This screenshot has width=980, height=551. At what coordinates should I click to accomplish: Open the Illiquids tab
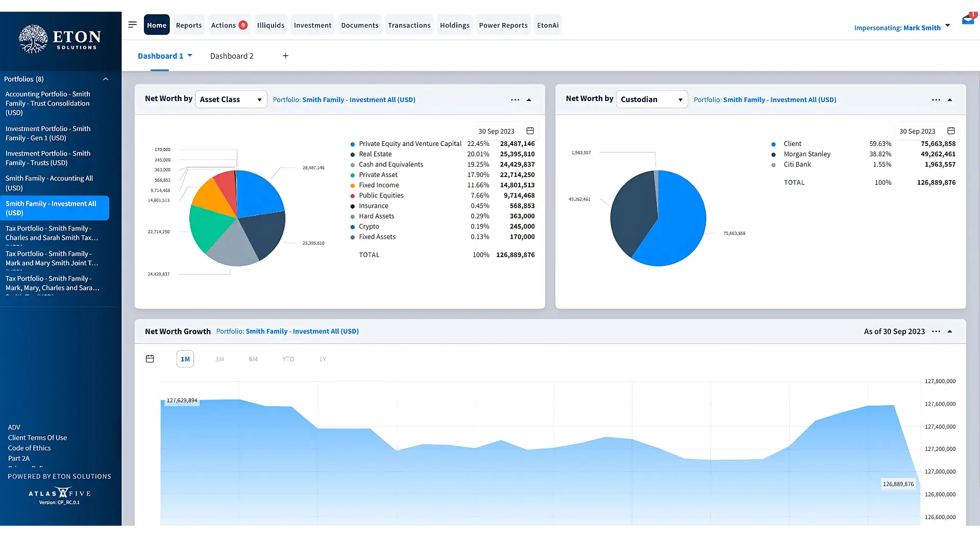click(x=271, y=25)
